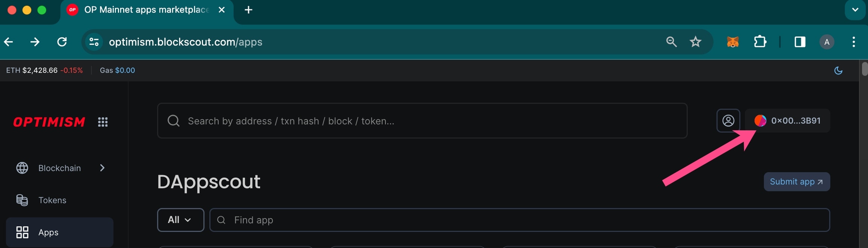Viewport: 868px width, 248px height.
Task: Open the MetaMask fox extension
Action: coord(732,42)
